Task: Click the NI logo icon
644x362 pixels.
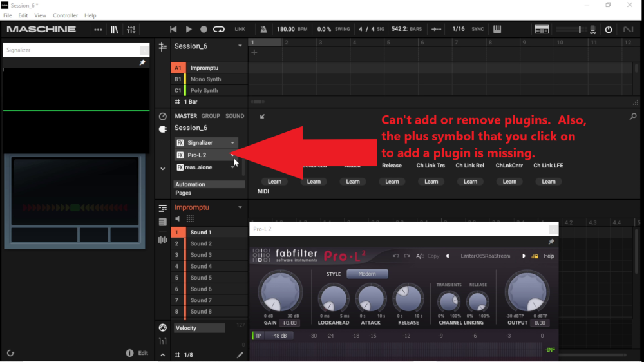Action: pos(628,30)
